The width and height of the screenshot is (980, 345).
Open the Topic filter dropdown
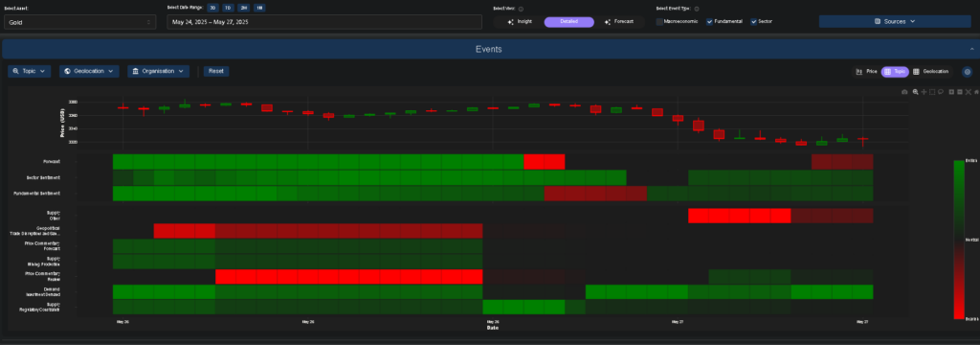[30, 71]
